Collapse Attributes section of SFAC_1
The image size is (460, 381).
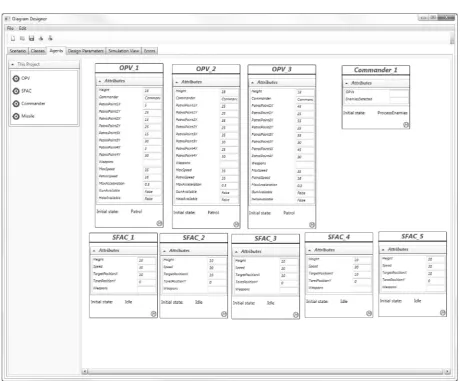pyautogui.click(x=94, y=250)
